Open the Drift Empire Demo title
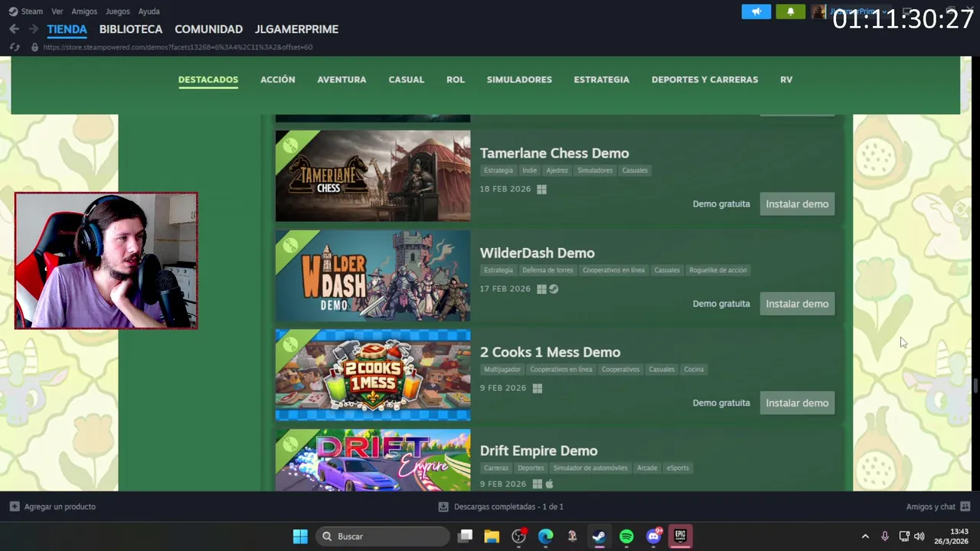The image size is (980, 551). click(539, 451)
